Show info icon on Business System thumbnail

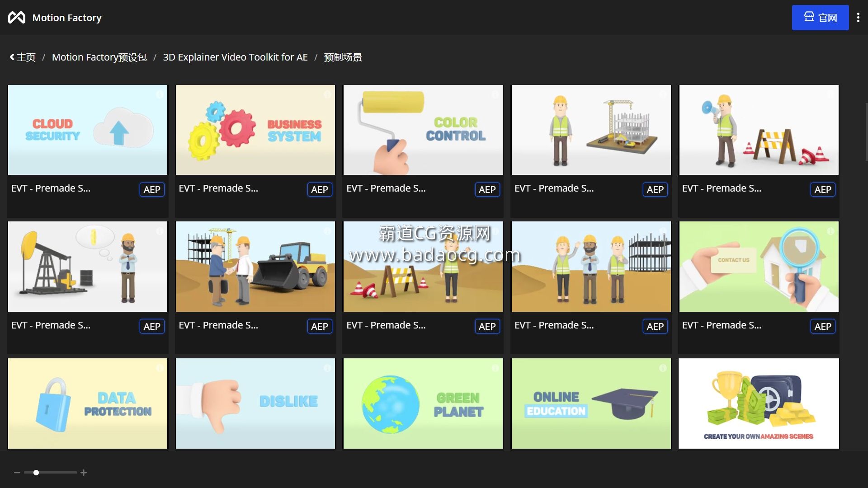tap(327, 94)
